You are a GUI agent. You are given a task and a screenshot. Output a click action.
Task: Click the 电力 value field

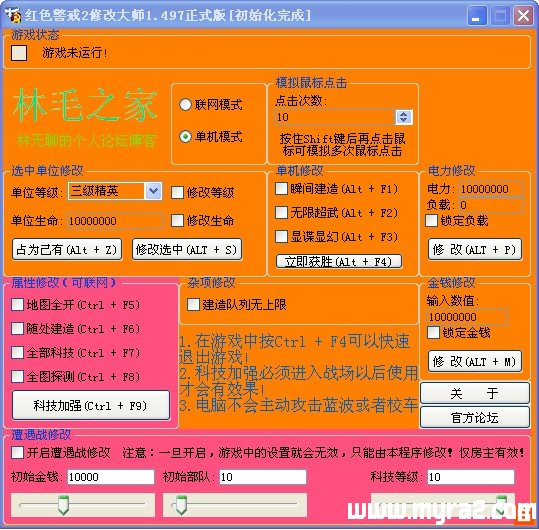click(x=491, y=189)
